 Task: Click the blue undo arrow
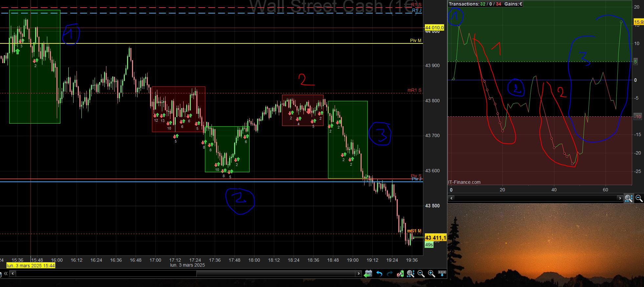click(x=379, y=274)
